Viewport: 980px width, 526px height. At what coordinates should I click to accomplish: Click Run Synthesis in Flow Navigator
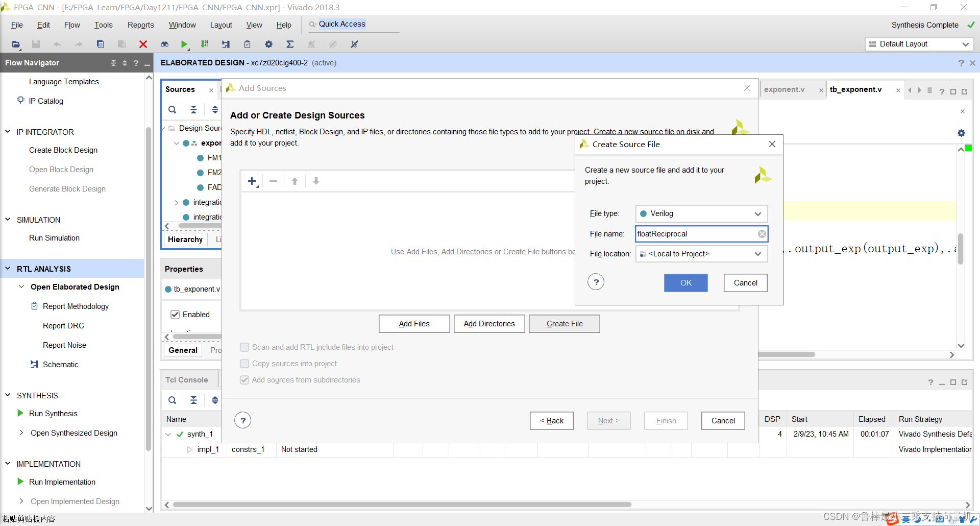click(53, 414)
